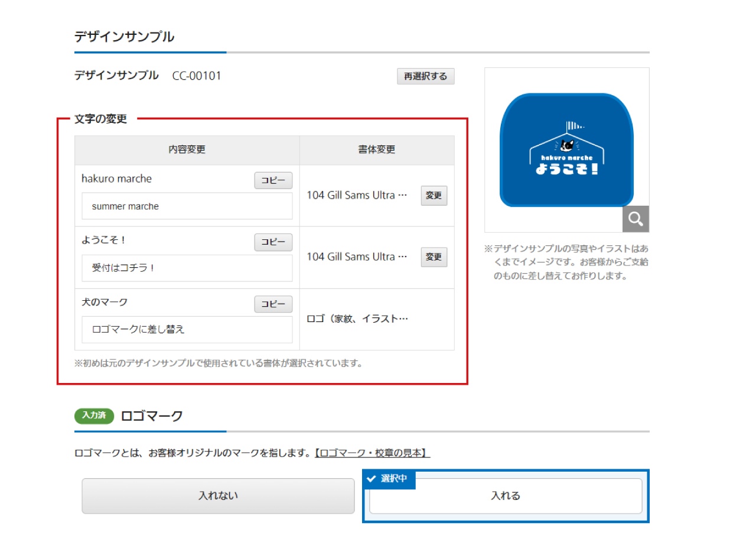The width and height of the screenshot is (756, 539).
Task: Change font for hakuro marche row
Action: 434,196
